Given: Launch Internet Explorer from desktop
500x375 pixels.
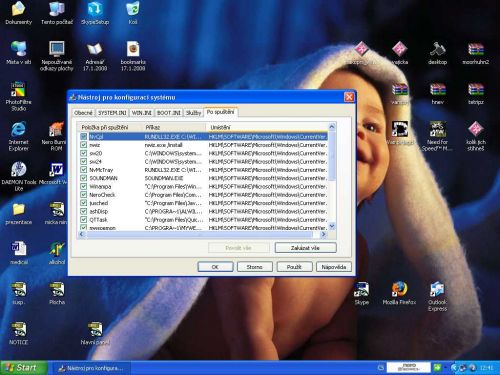Looking at the screenshot, I should 19,136.
